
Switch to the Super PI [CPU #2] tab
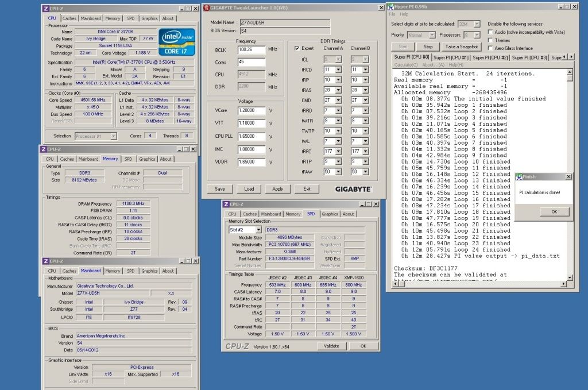[x=490, y=57]
